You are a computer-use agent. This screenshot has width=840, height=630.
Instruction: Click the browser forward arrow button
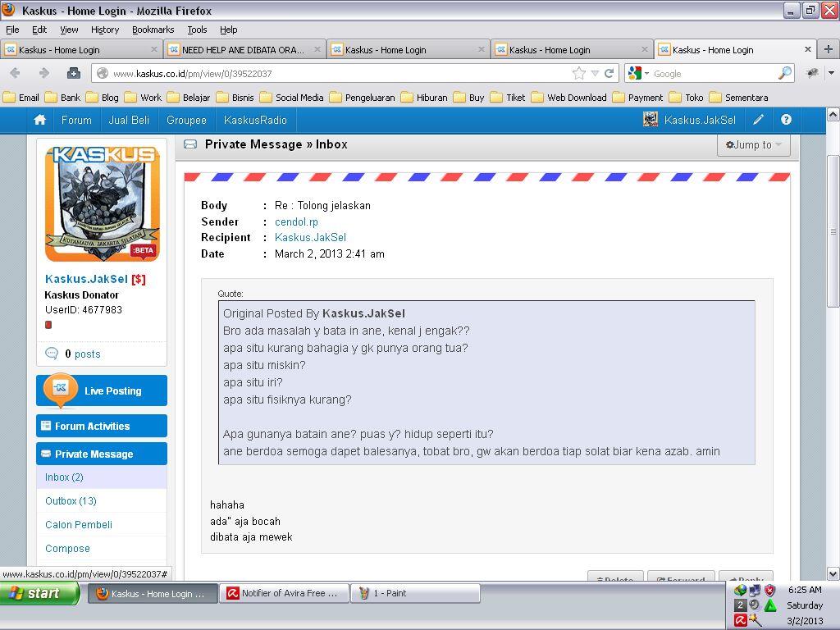[44, 73]
